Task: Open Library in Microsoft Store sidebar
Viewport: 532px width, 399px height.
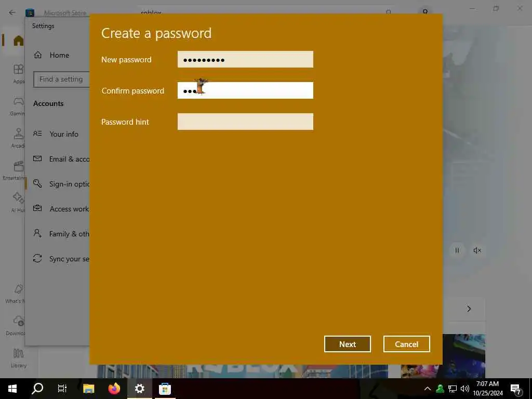Action: (x=18, y=358)
